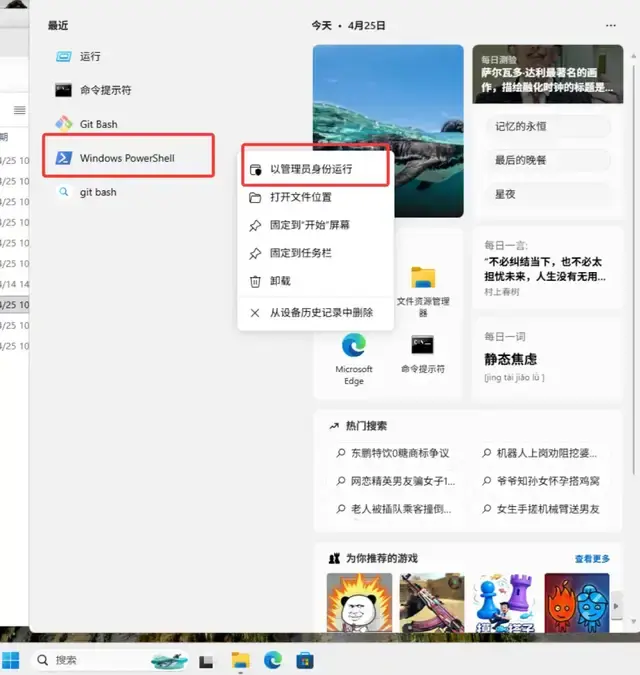Click the 今天 · 4月25日 date header
The image size is (640, 675).
348,25
